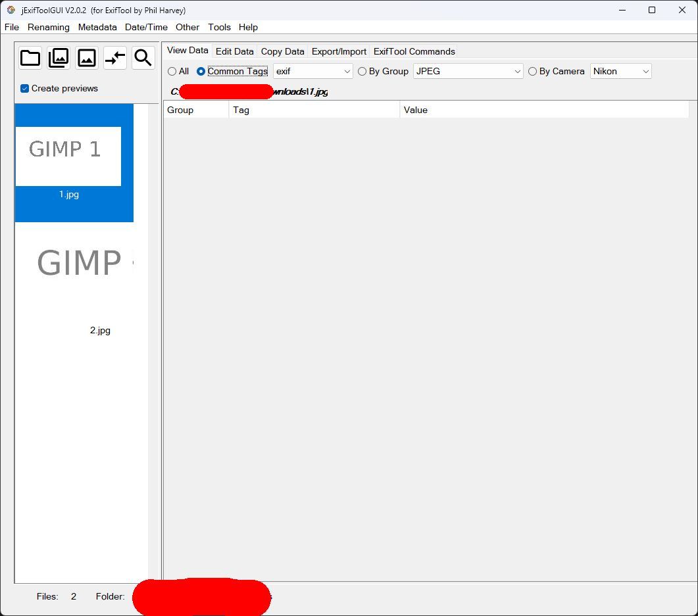Open the Metadata menu
The image size is (698, 616).
coord(97,27)
